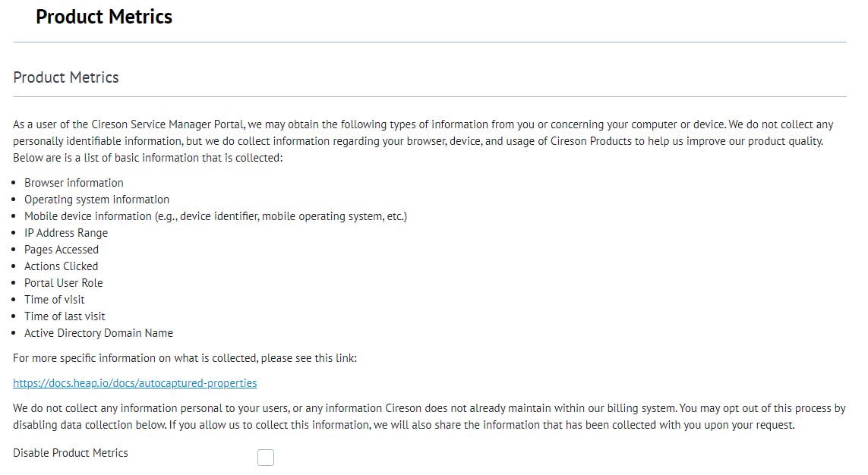
Task: Click the 'Mobile device information' list entry
Action: click(x=216, y=216)
